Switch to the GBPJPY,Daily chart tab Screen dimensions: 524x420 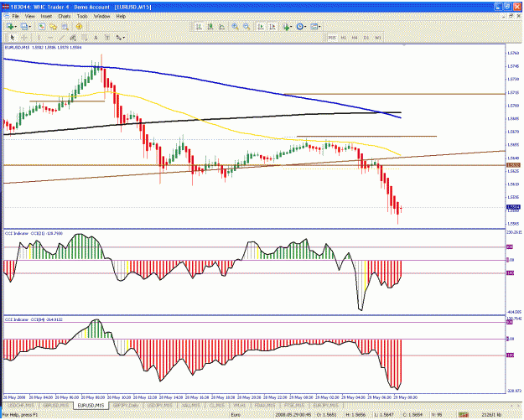pos(125,405)
